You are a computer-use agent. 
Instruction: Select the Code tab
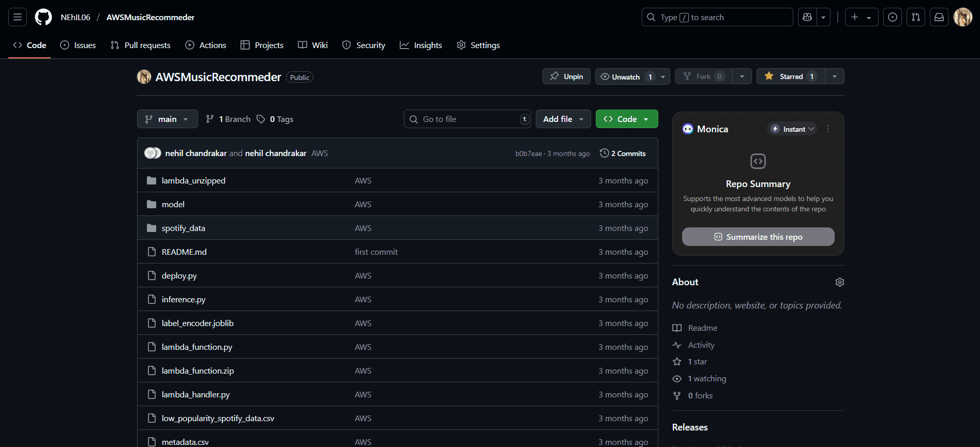click(x=29, y=45)
